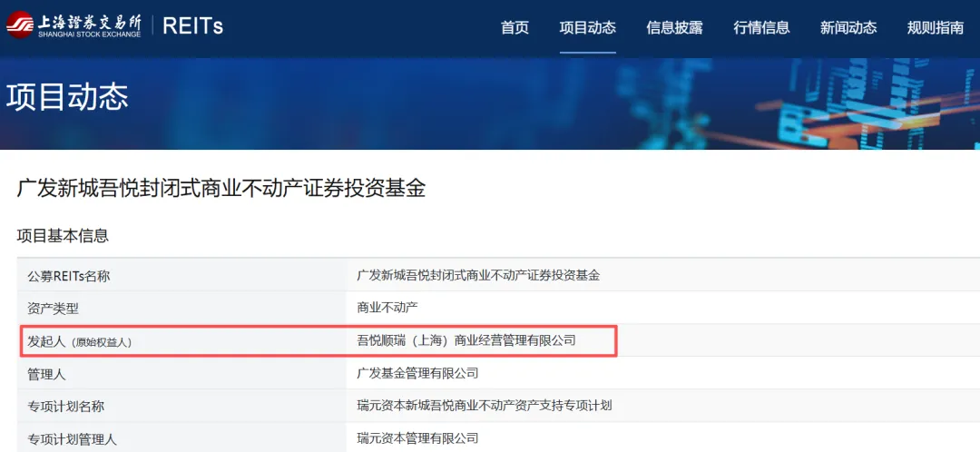
Task: Click the REITs title next to the logo
Action: (x=192, y=26)
